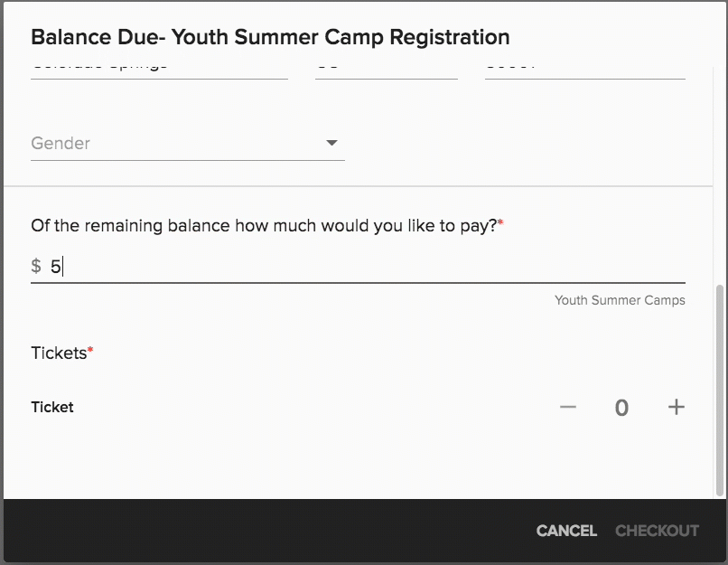This screenshot has width=728, height=565.
Task: Click the zip code field
Action: click(584, 65)
